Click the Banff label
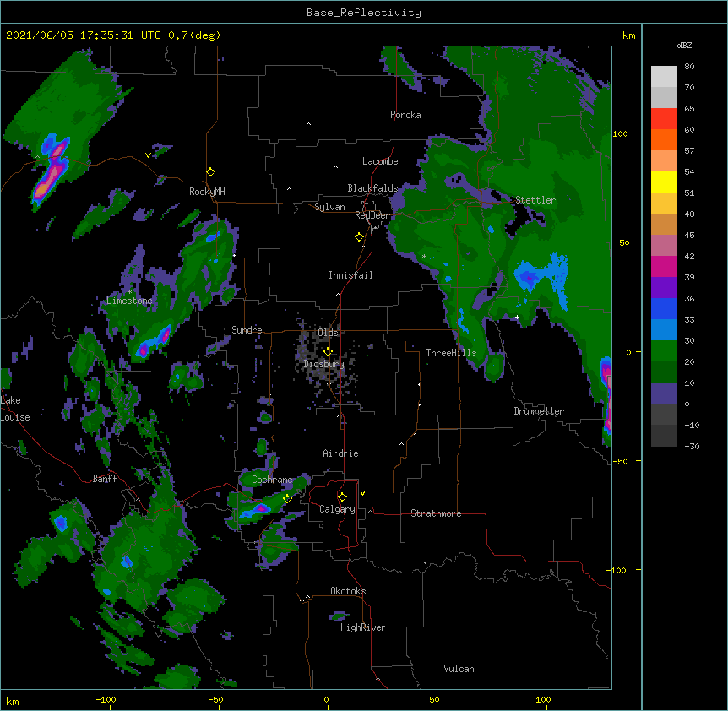The image size is (728, 711). tap(105, 479)
